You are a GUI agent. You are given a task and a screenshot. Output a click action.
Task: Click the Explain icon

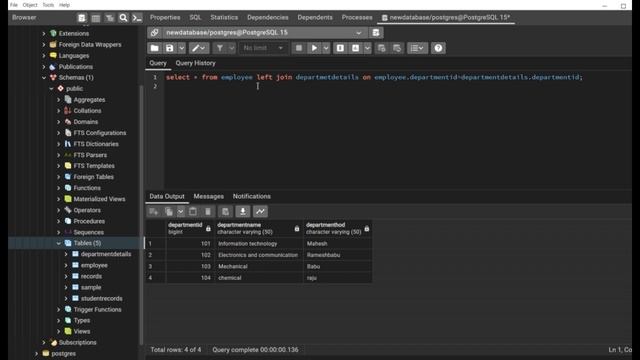pos(340,48)
